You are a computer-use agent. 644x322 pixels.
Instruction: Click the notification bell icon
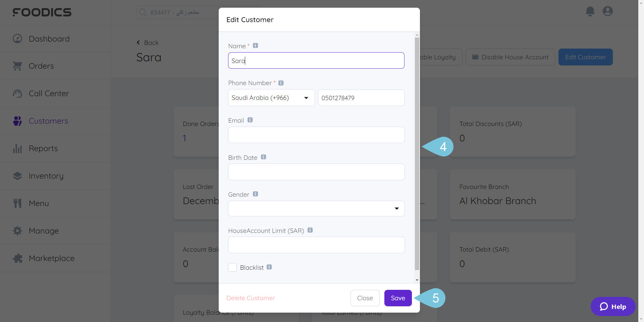(590, 11)
